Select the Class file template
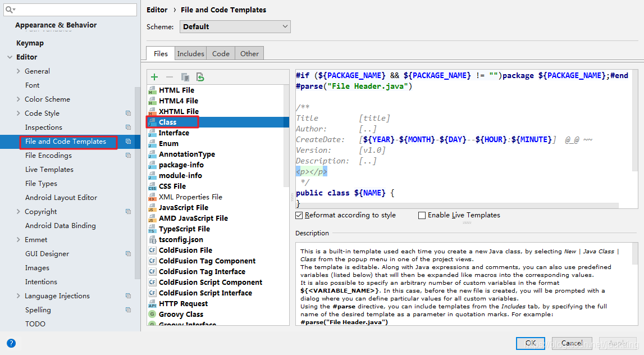Image resolution: width=644 pixels, height=355 pixels. pyautogui.click(x=167, y=122)
